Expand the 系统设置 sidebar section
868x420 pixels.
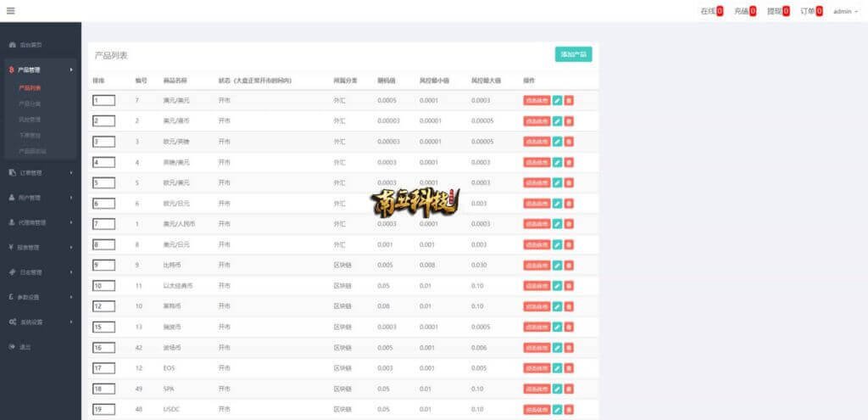click(x=40, y=322)
